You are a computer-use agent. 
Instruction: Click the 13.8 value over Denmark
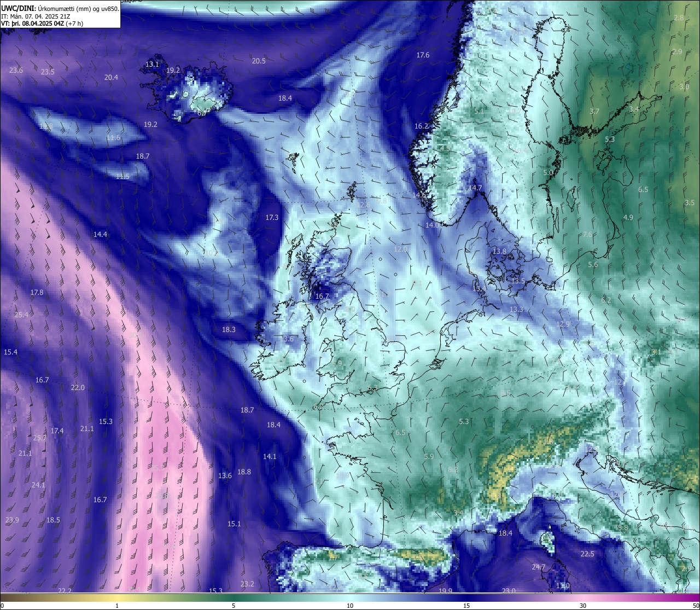tap(499, 252)
